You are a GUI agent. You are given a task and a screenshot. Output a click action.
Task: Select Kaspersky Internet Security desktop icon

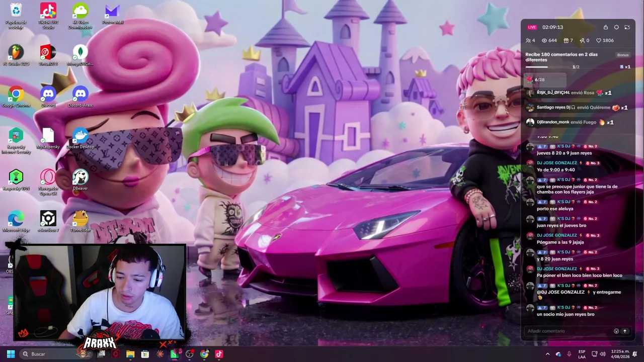click(x=16, y=141)
